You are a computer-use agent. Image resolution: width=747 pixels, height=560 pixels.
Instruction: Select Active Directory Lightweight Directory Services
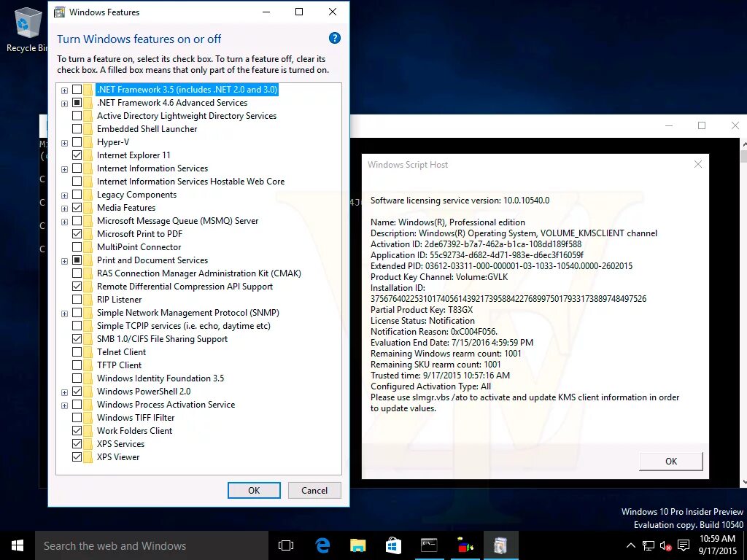[x=187, y=116]
